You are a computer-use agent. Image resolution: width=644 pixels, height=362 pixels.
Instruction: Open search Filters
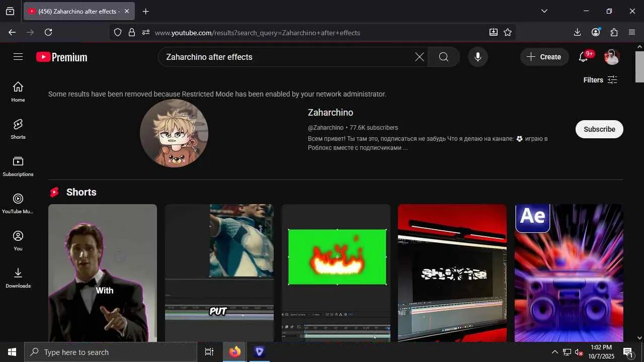(600, 80)
